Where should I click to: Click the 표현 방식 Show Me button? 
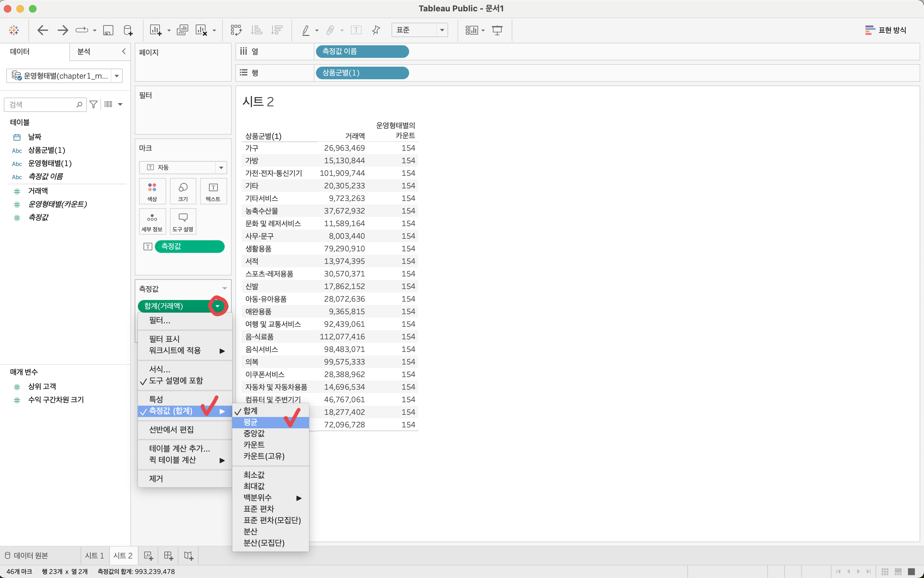885,30
